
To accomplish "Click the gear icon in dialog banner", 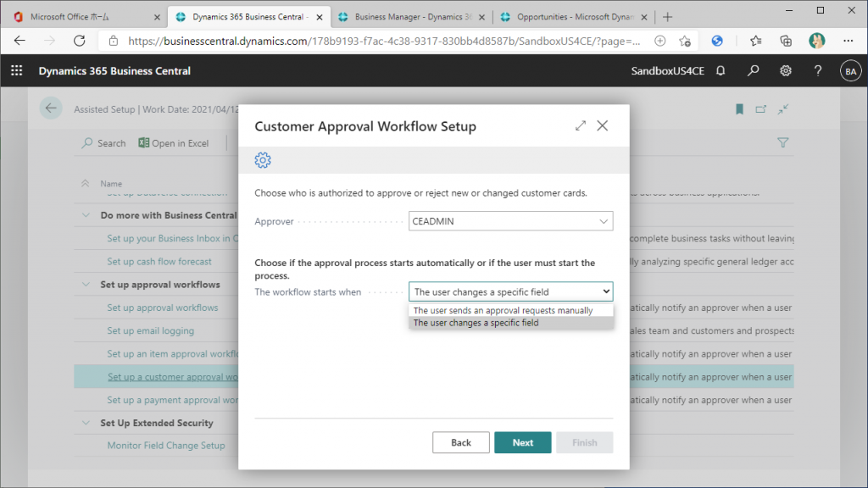I will point(263,160).
